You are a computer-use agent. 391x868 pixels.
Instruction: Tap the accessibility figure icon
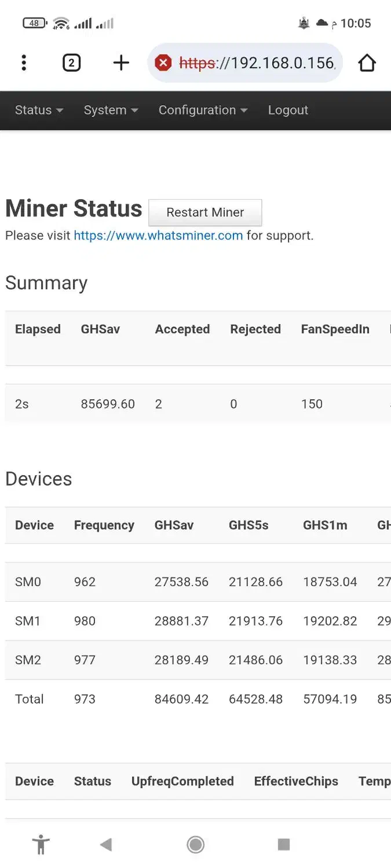(x=41, y=844)
